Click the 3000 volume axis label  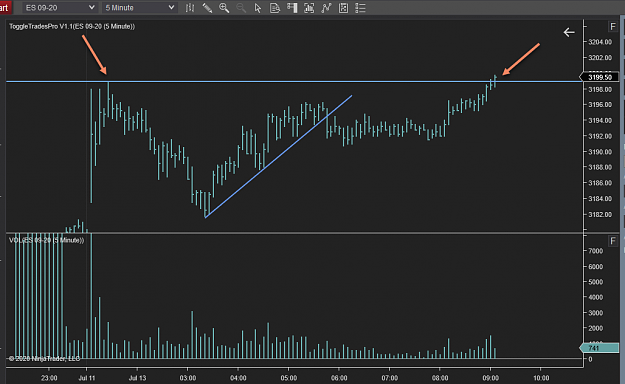(x=596, y=313)
